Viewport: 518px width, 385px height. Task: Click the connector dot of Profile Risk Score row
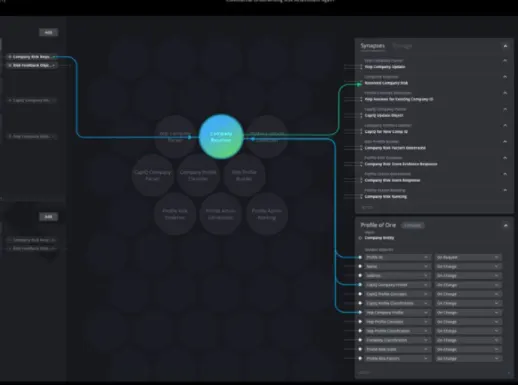pos(360,349)
